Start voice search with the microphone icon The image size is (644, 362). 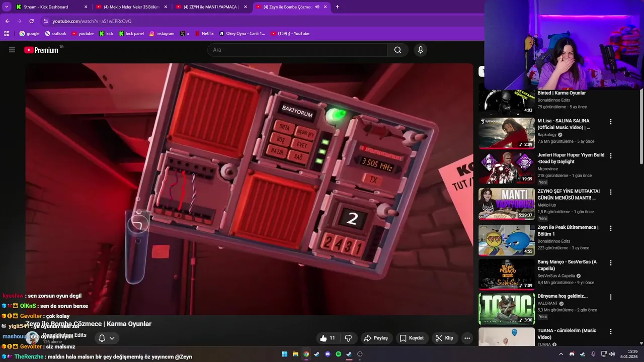point(421,50)
